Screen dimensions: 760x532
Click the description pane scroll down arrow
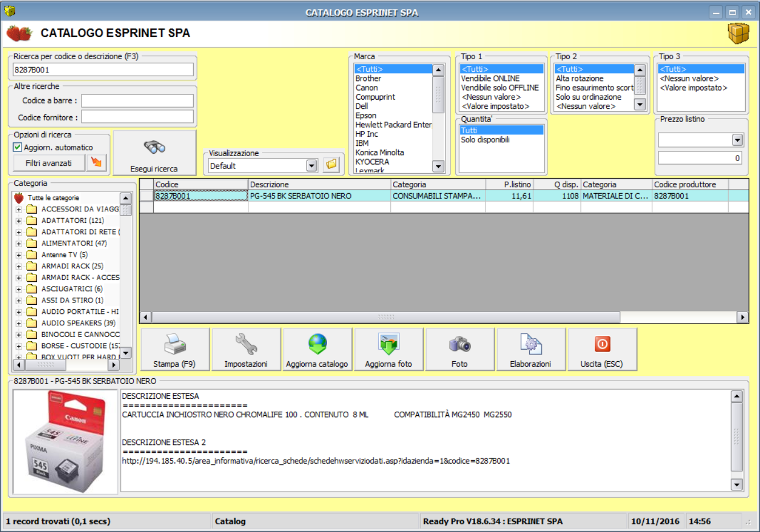point(737,485)
